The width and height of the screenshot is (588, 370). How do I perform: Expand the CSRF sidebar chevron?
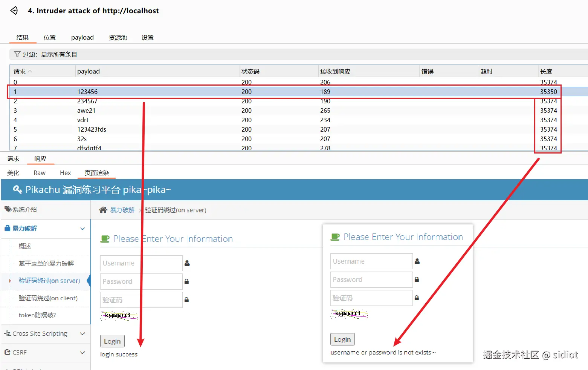(x=82, y=353)
